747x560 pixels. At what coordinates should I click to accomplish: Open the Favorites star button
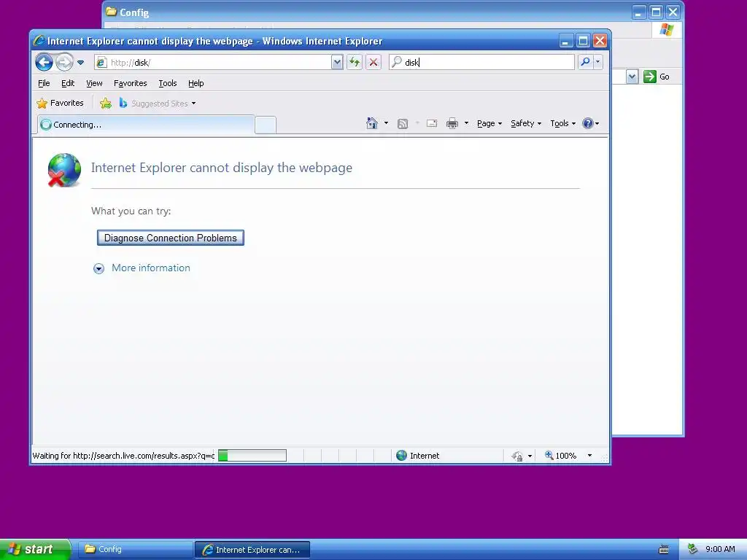60,103
